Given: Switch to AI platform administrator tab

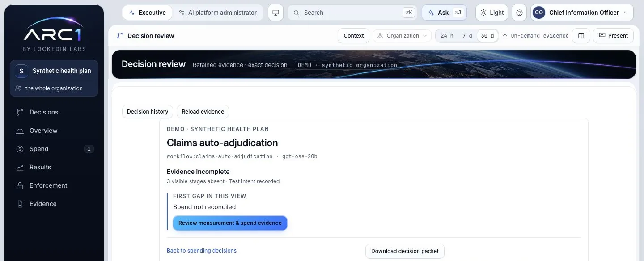Looking at the screenshot, I should point(218,13).
